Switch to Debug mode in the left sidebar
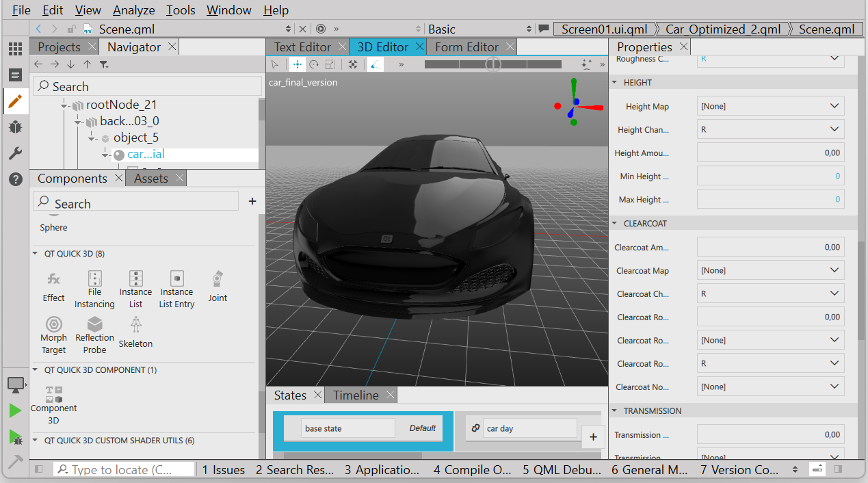This screenshot has width=868, height=483. [x=15, y=127]
